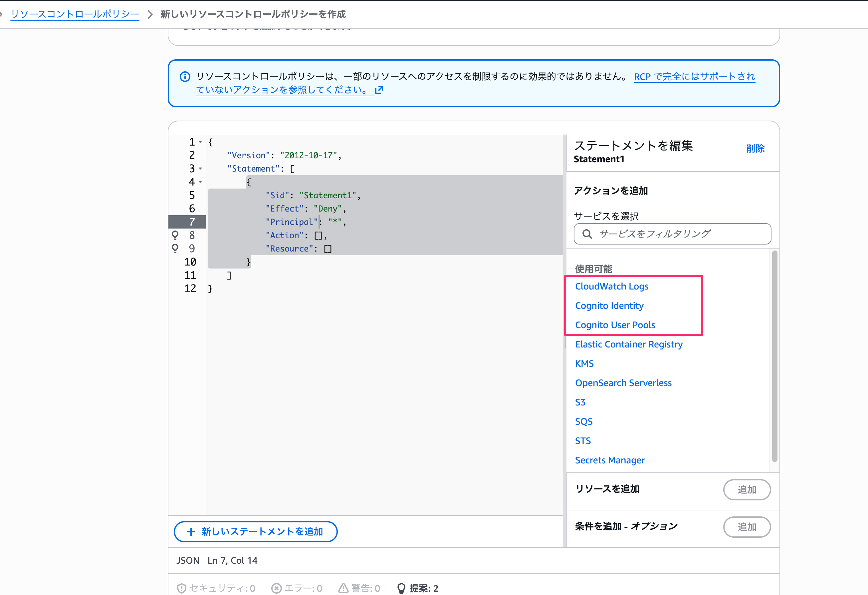868x595 pixels.
Task: Collapse the statement block fold on line 4
Action: pyautogui.click(x=200, y=182)
